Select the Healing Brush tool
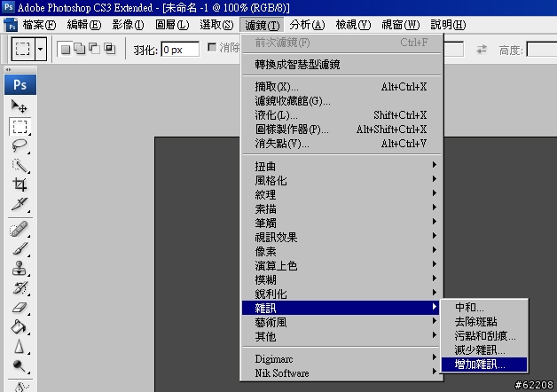Image resolution: width=557 pixels, height=392 pixels. point(20,229)
